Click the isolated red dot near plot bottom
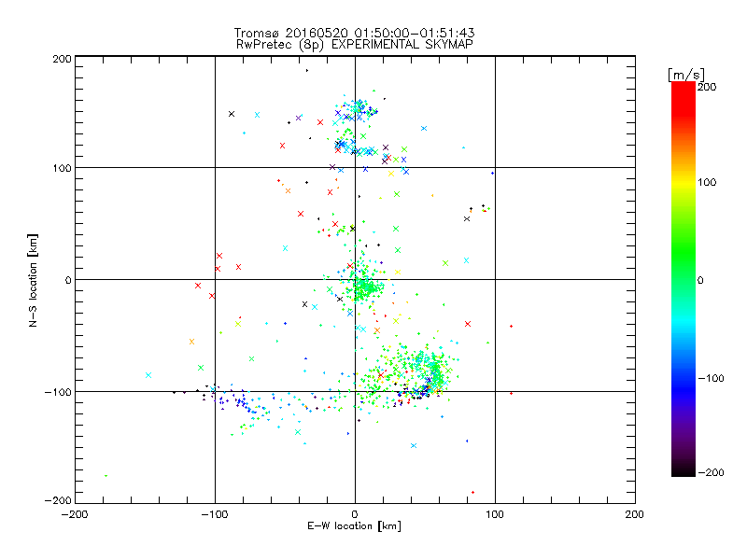 click(x=472, y=493)
